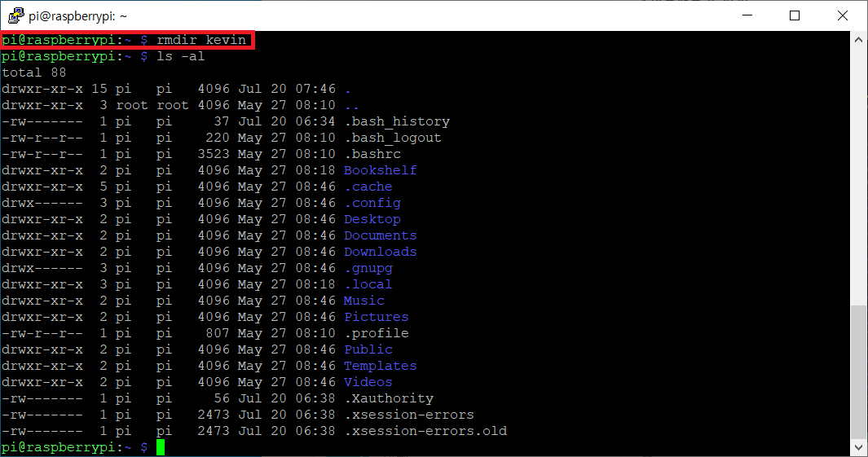Click the window title 'pi@raspberrypi: ~'
Image resolution: width=868 pixels, height=457 pixels.
pos(78,16)
